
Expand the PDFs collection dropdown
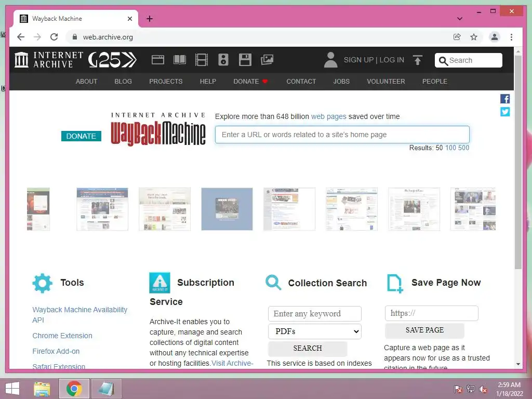[314, 331]
